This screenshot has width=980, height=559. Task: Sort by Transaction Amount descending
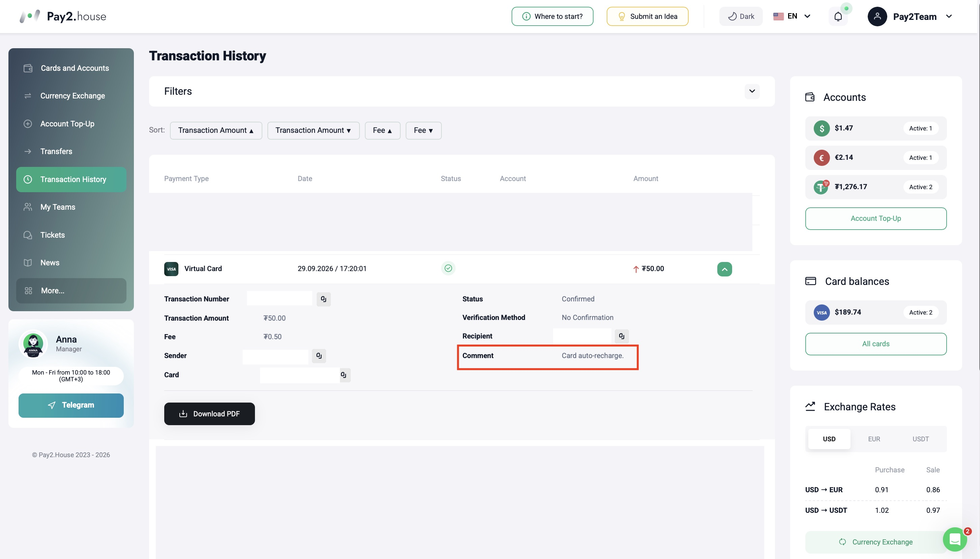(313, 130)
